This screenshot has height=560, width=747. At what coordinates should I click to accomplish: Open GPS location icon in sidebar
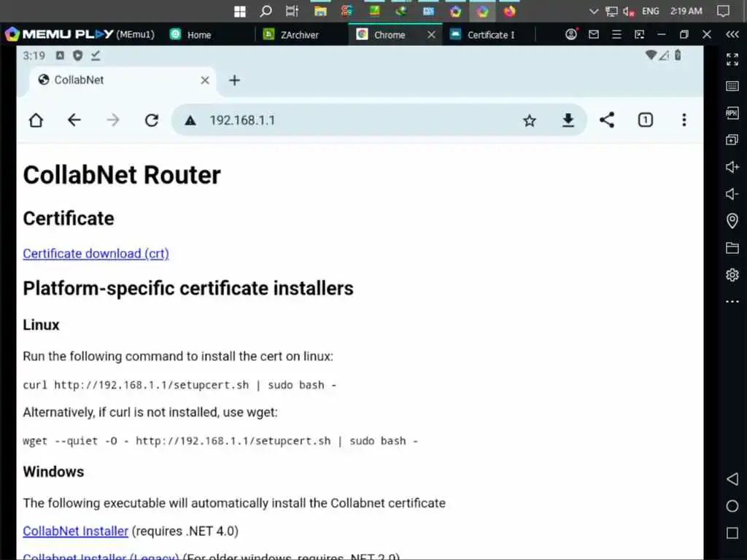click(732, 220)
